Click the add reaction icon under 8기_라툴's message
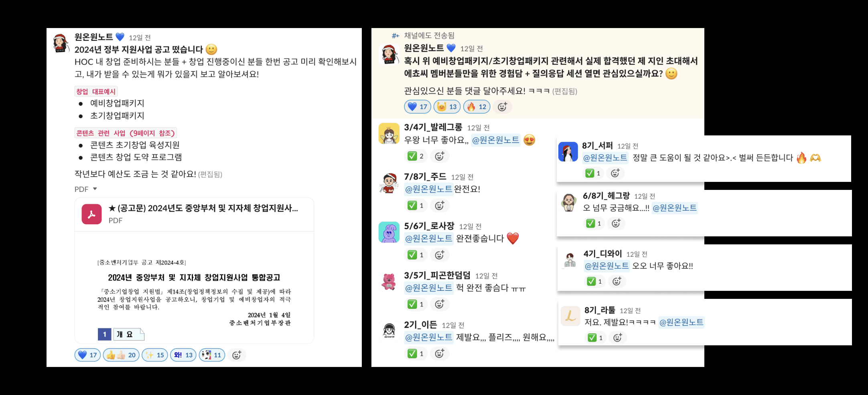 [x=618, y=338]
